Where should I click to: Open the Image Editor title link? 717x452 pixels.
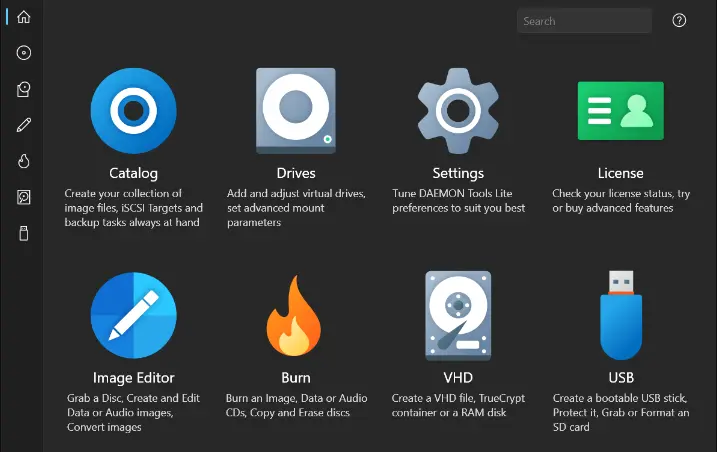pos(134,377)
